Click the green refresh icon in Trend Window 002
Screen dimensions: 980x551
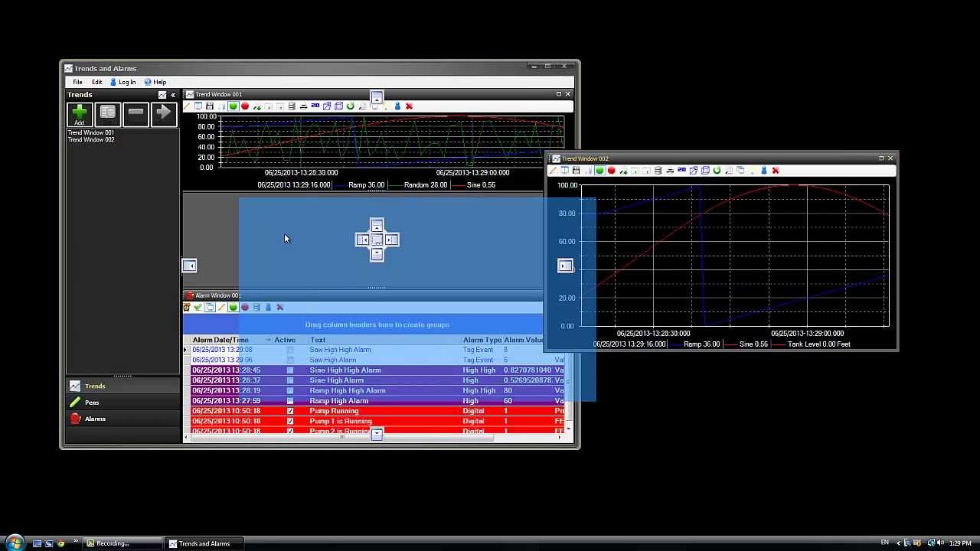pos(717,171)
